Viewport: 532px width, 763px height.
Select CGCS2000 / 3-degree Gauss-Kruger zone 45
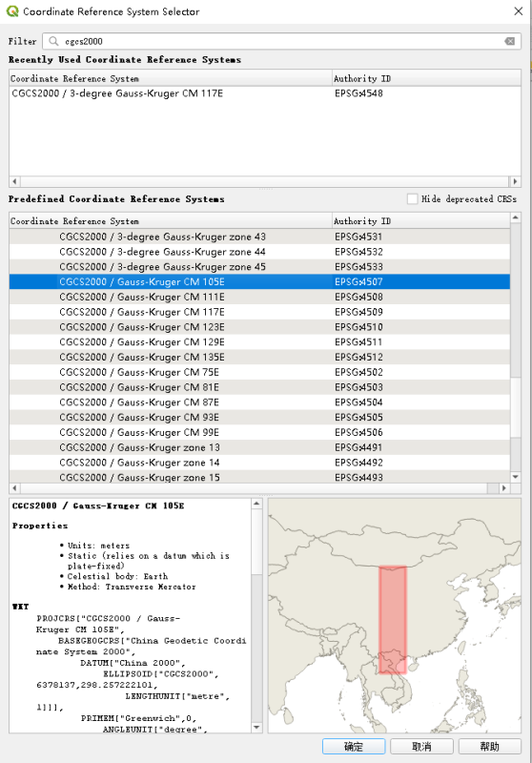[259, 267]
